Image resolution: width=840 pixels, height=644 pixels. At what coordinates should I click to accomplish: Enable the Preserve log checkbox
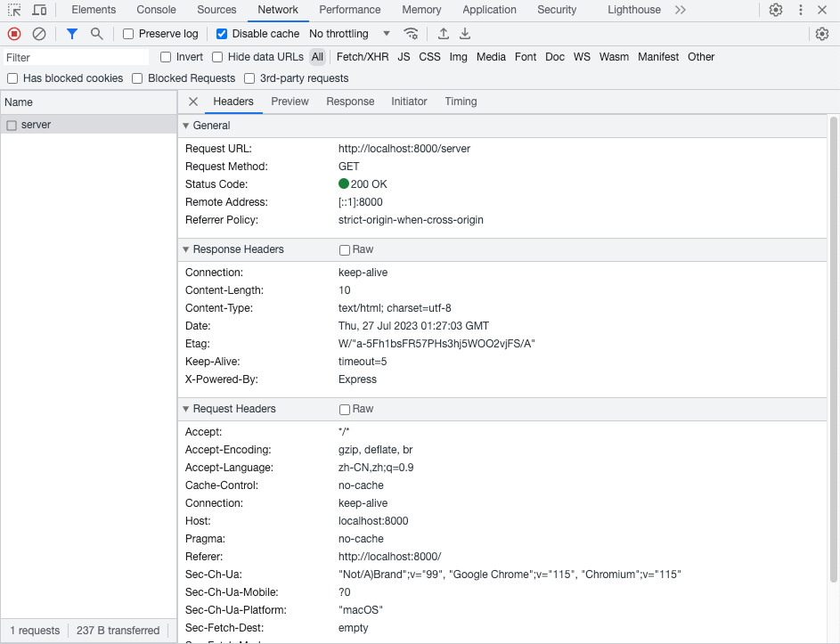[128, 34]
